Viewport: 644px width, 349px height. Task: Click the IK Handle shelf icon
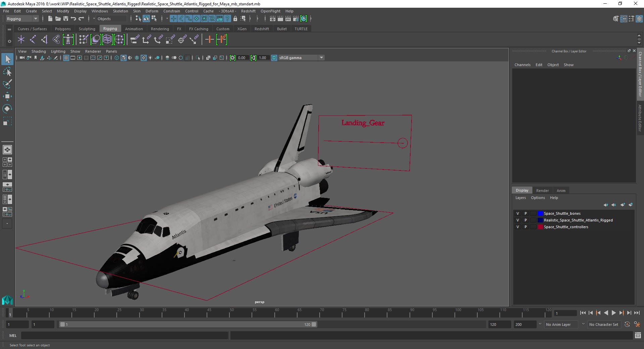[44, 40]
